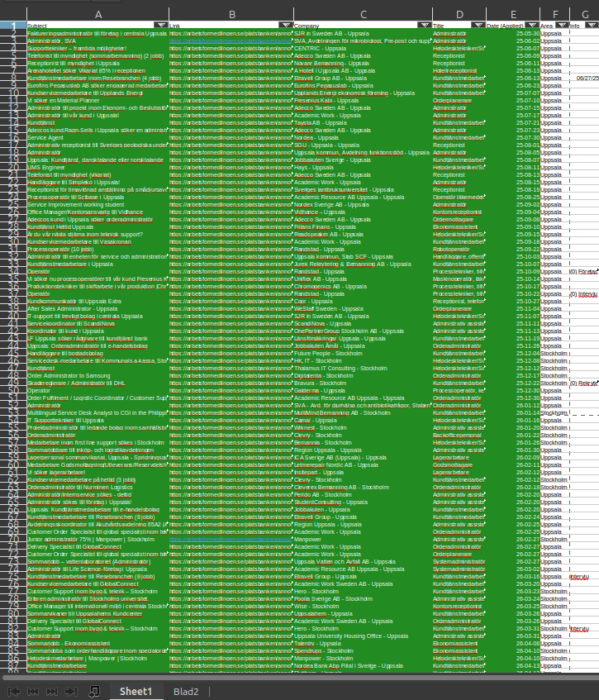Select title cell 'Godsmottagare'
The width and height of the screenshot is (599, 700).
tap(459, 464)
